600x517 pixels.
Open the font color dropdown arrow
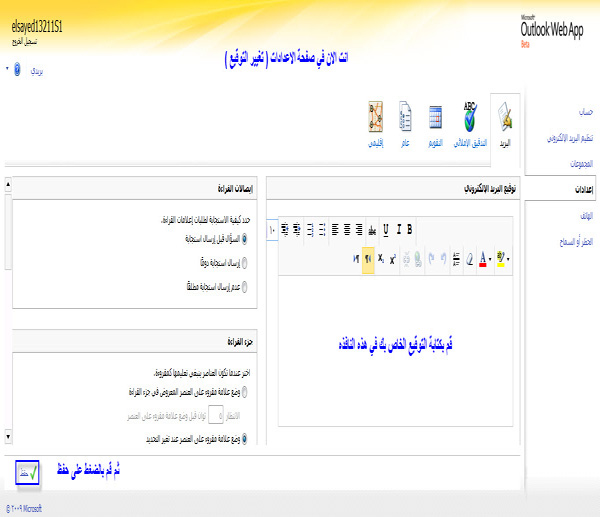pyautogui.click(x=492, y=258)
